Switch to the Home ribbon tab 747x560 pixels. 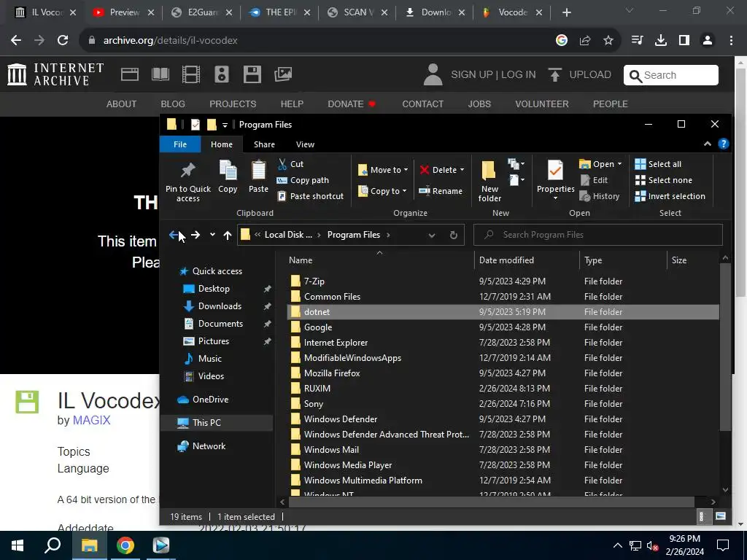tap(222, 144)
